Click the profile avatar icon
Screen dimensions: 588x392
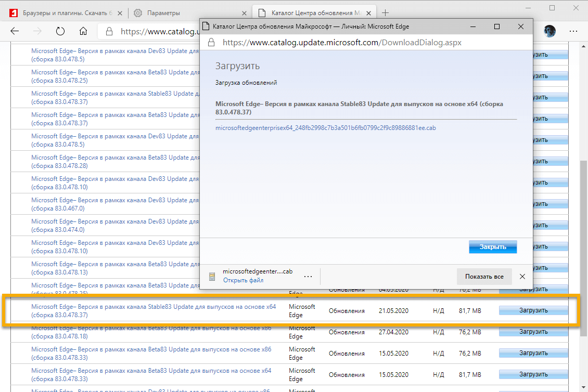550,31
